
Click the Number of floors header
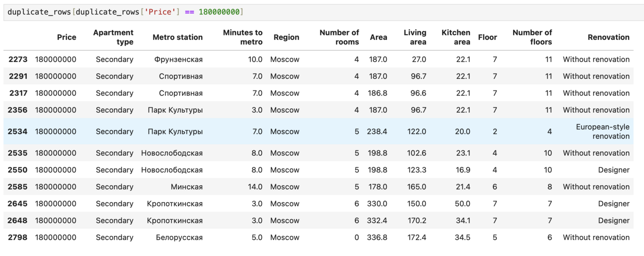tap(532, 37)
